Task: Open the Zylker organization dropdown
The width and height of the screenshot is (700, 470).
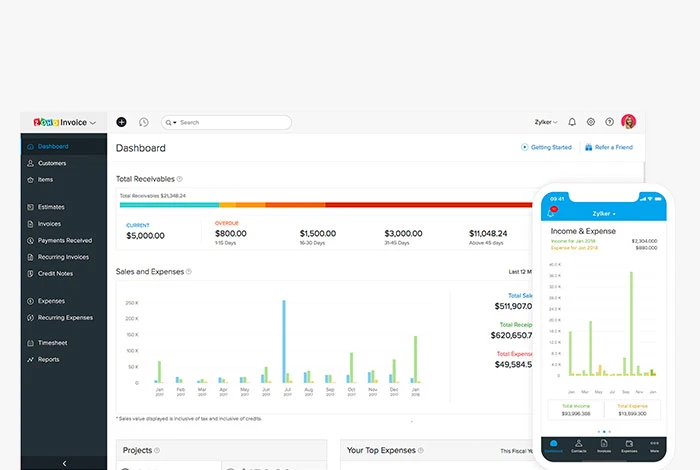Action: (546, 122)
